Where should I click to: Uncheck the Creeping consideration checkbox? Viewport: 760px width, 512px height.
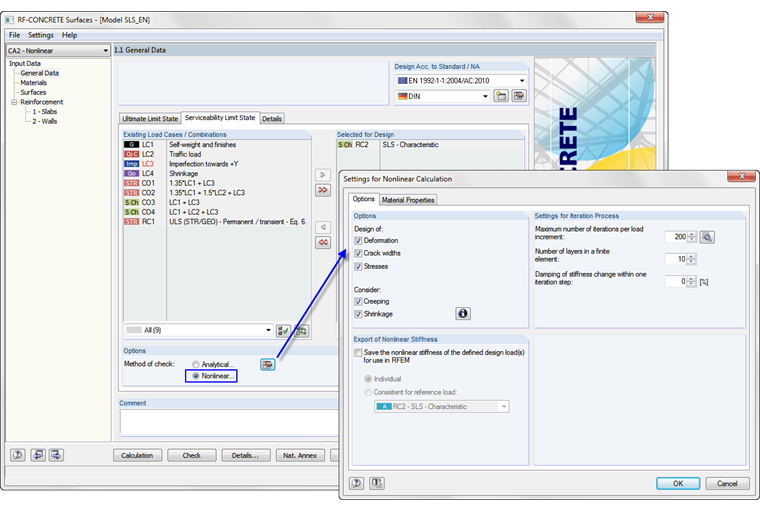pos(358,302)
